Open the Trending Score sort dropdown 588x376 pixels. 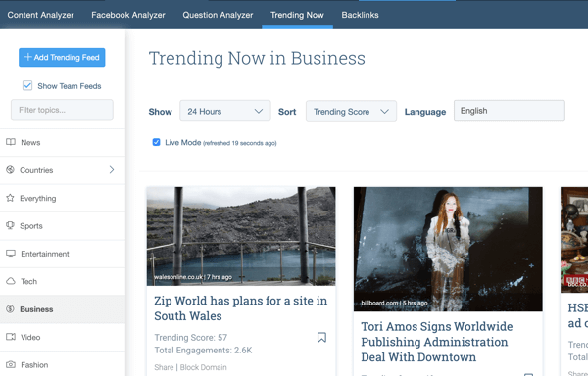point(351,112)
